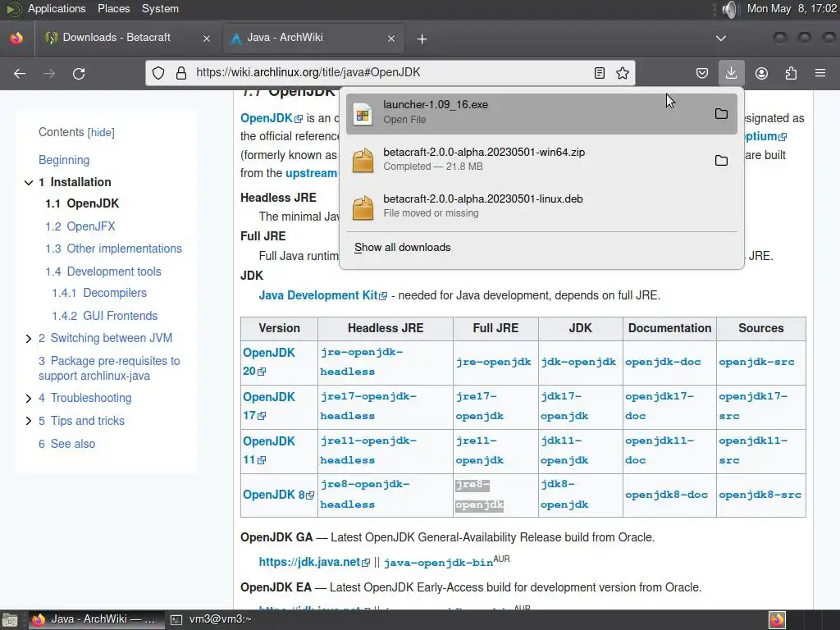Click the highlighted jre8-openjdk package link
Viewport: 840px width, 630px height.
(x=479, y=495)
